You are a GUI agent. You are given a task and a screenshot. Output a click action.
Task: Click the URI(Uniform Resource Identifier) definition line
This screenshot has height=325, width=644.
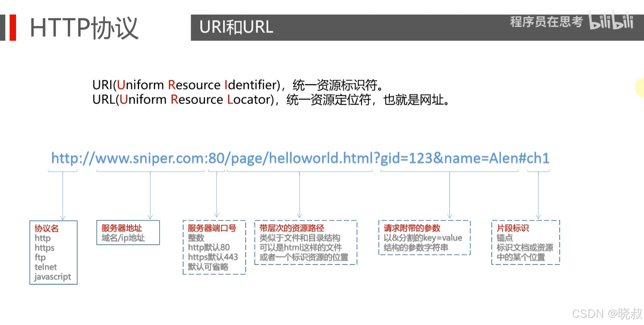[237, 85]
